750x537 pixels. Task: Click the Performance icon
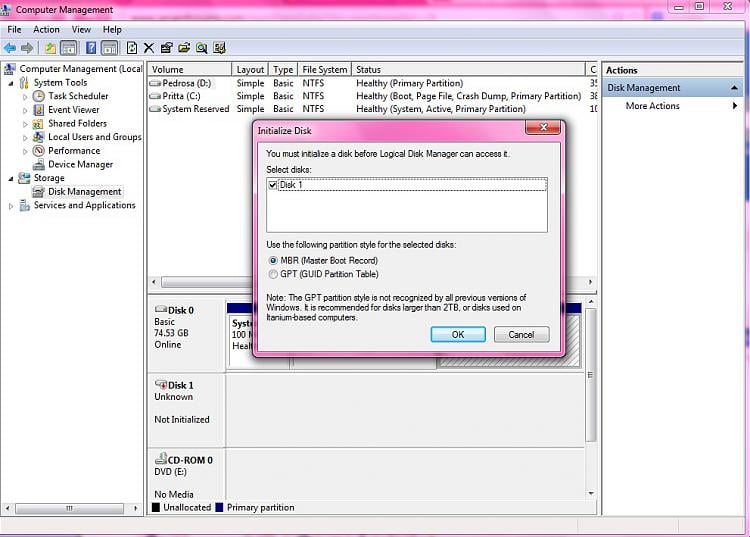click(38, 151)
